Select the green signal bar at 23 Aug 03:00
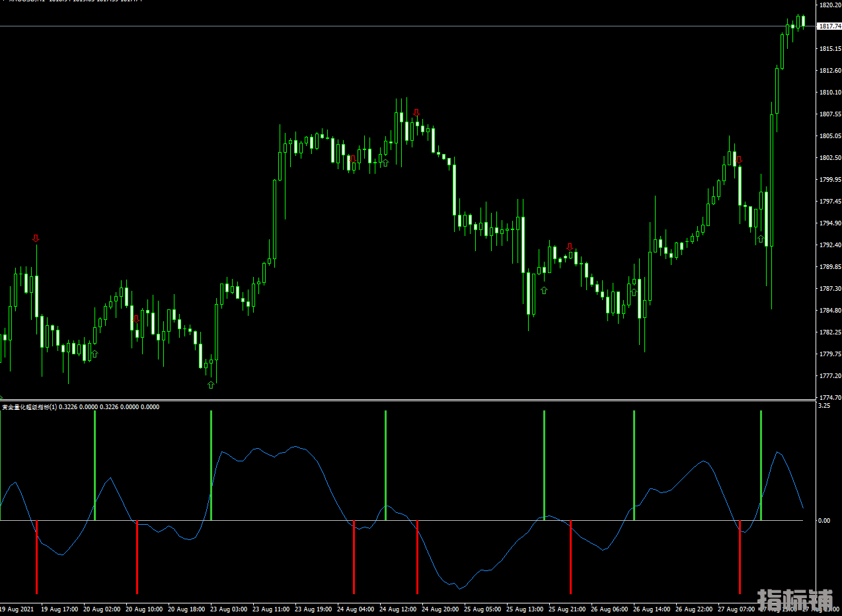The width and height of the screenshot is (842, 616). (x=211, y=465)
